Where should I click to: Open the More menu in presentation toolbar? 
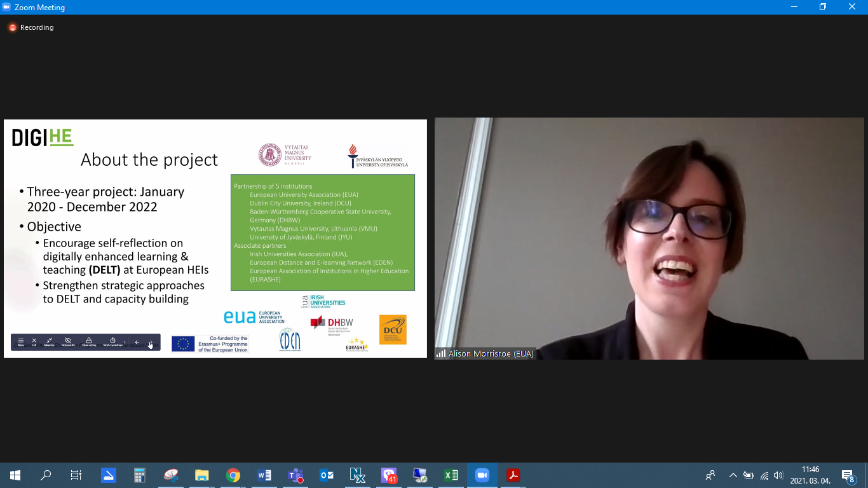21,342
